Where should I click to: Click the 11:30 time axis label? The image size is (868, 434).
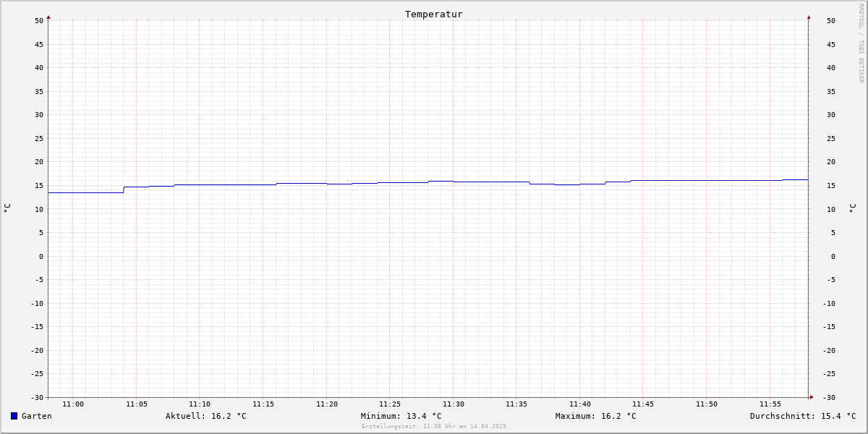(x=454, y=404)
